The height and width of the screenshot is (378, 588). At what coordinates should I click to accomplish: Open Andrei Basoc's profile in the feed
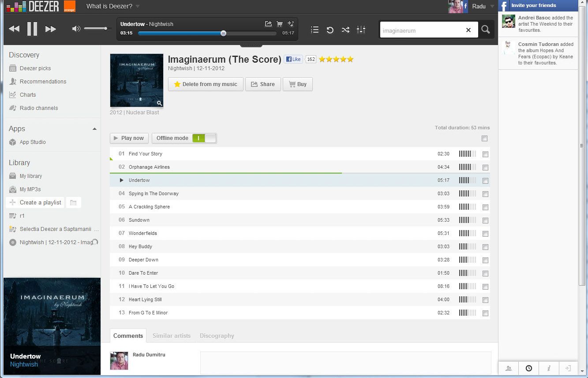coord(534,18)
